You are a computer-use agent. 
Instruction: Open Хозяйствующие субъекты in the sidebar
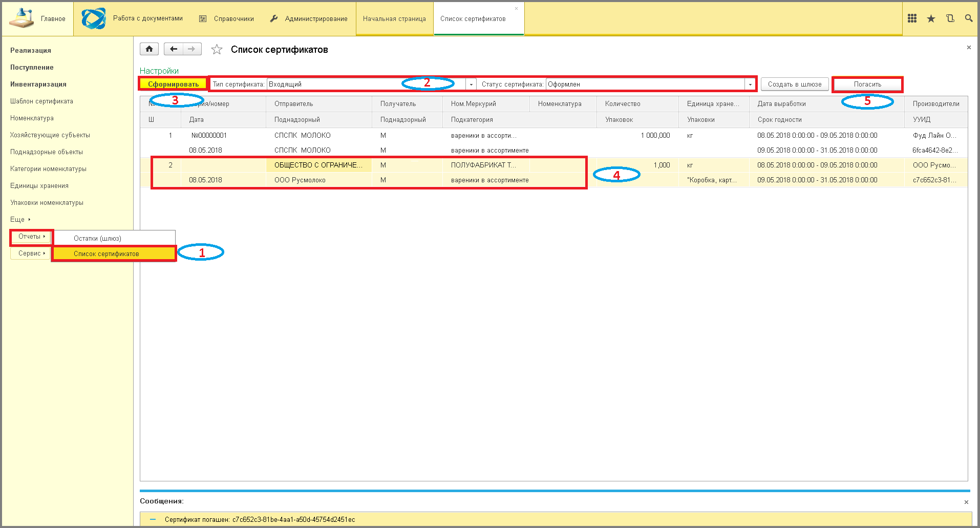click(x=50, y=135)
